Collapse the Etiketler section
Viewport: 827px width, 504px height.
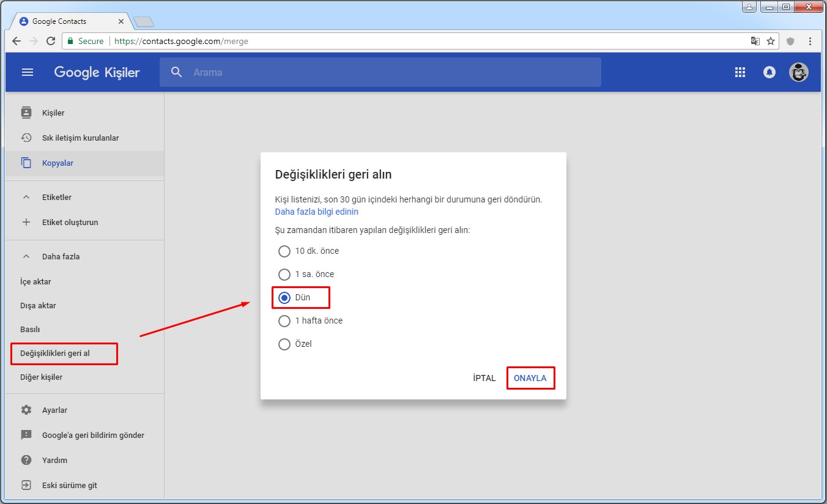point(26,197)
